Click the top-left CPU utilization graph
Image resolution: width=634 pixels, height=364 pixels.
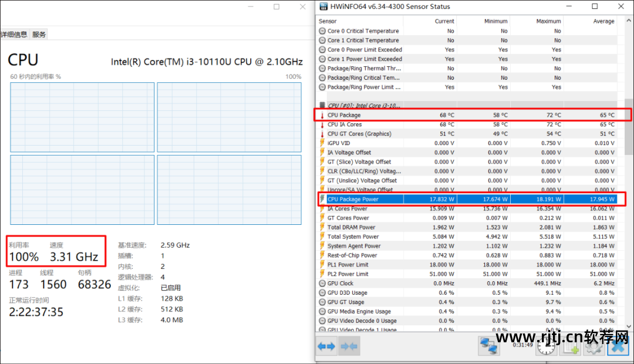click(82, 117)
